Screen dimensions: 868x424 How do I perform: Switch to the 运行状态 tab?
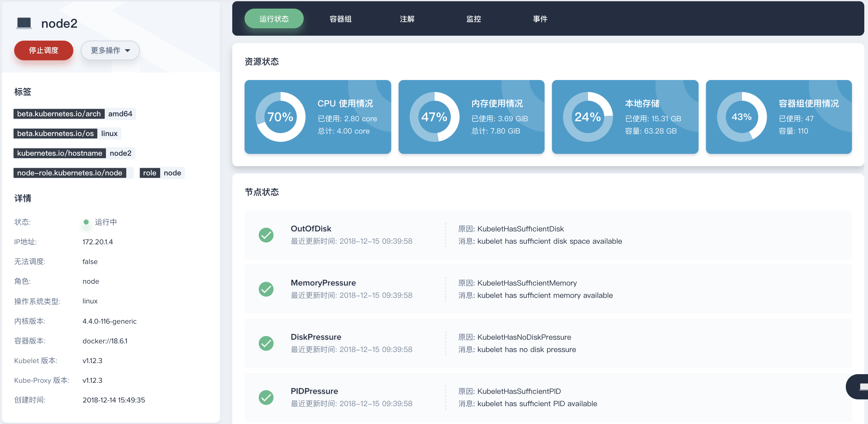tap(274, 19)
